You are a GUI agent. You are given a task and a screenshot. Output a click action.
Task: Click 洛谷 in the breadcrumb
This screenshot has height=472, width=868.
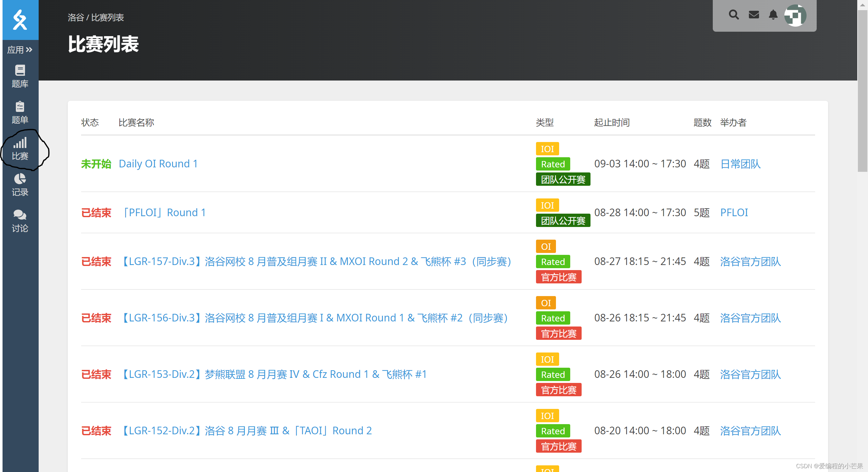(75, 17)
